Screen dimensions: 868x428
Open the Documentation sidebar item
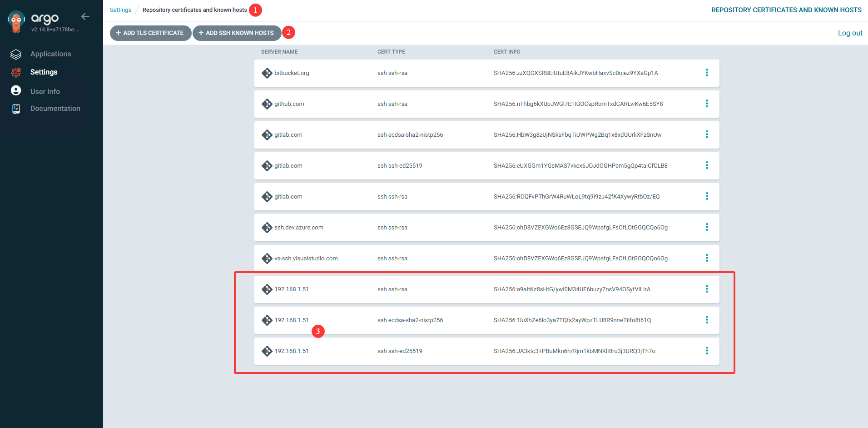[x=55, y=109]
